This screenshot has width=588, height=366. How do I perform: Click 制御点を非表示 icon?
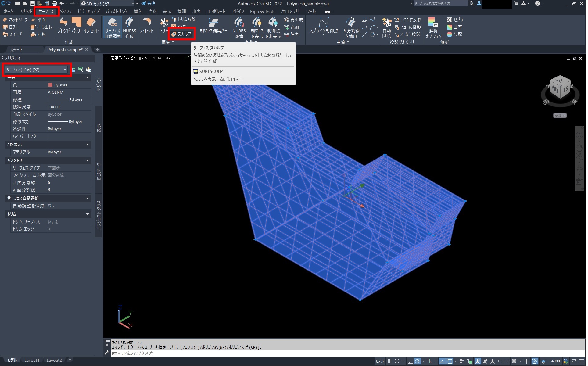(x=274, y=27)
